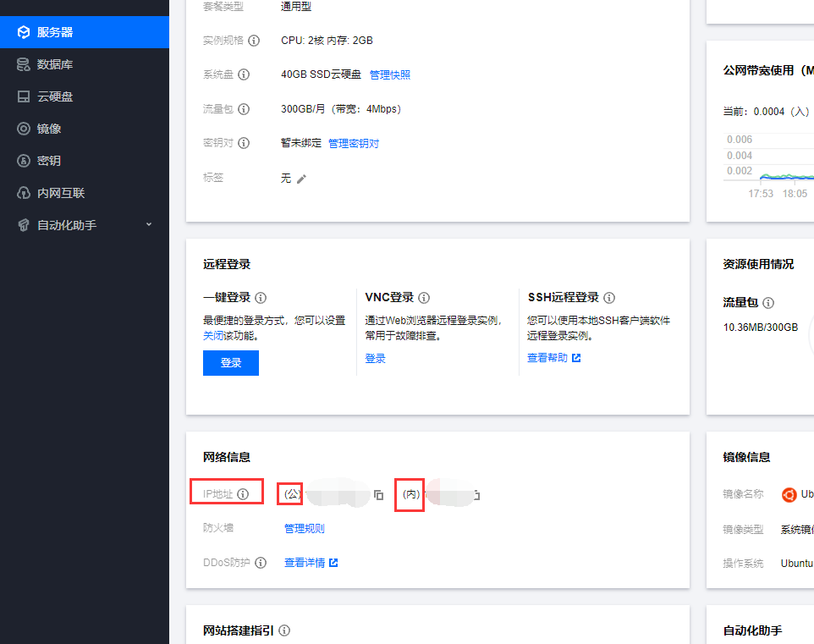The width and height of the screenshot is (814, 644).
Task: Click info icon next to DDoS防护
Action: pos(261,563)
